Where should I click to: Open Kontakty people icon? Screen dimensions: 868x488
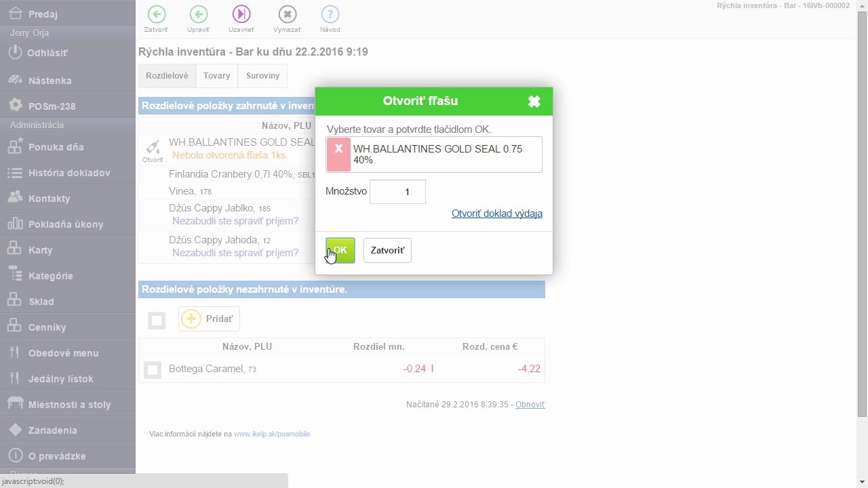15,198
